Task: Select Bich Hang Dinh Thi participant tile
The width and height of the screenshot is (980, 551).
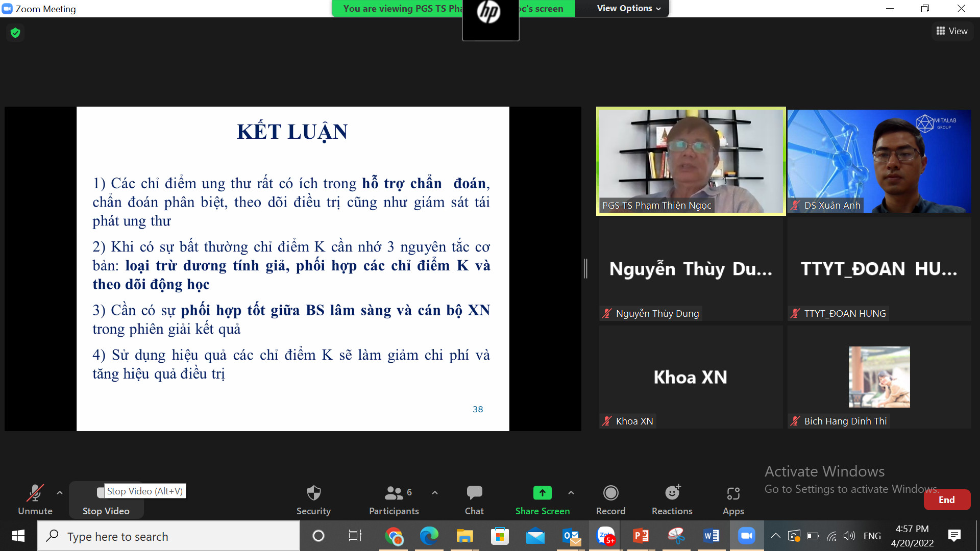Action: (x=879, y=377)
